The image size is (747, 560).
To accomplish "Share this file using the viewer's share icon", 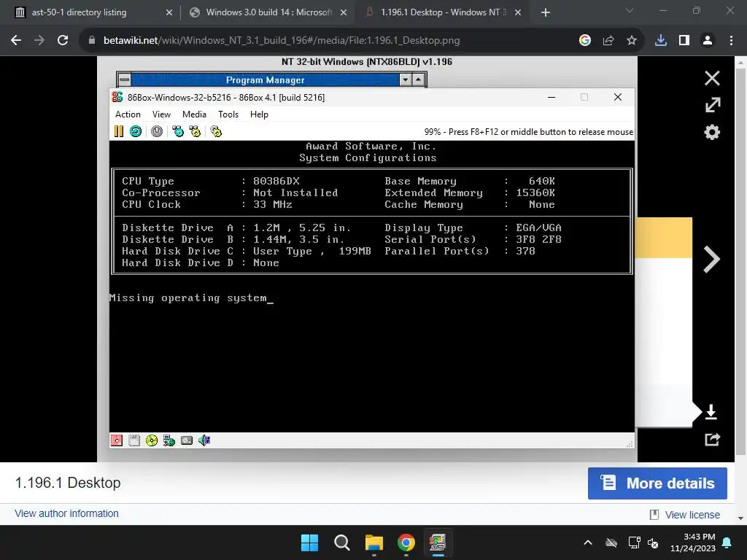I will [x=712, y=439].
